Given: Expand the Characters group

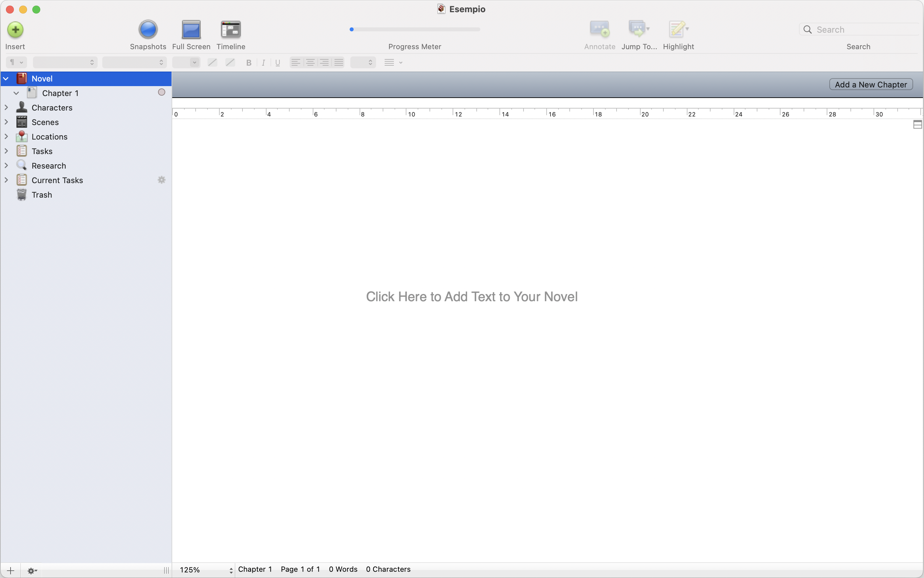Looking at the screenshot, I should pyautogui.click(x=6, y=108).
